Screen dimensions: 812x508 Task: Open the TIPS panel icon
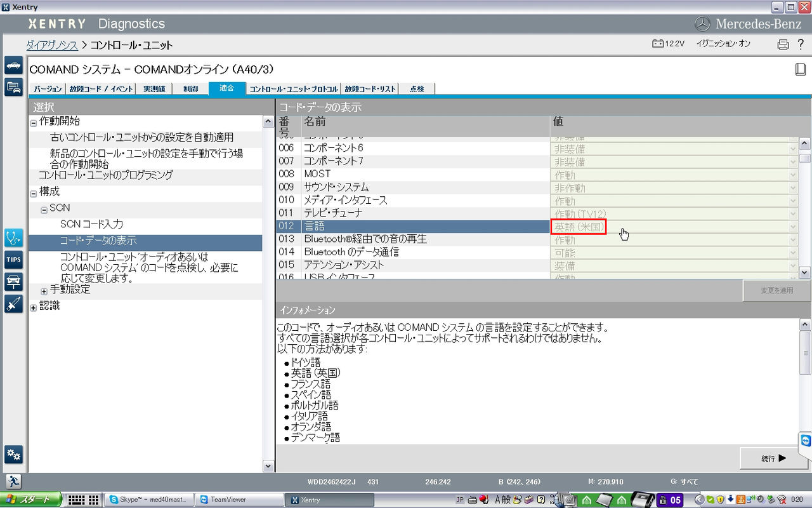click(13, 259)
